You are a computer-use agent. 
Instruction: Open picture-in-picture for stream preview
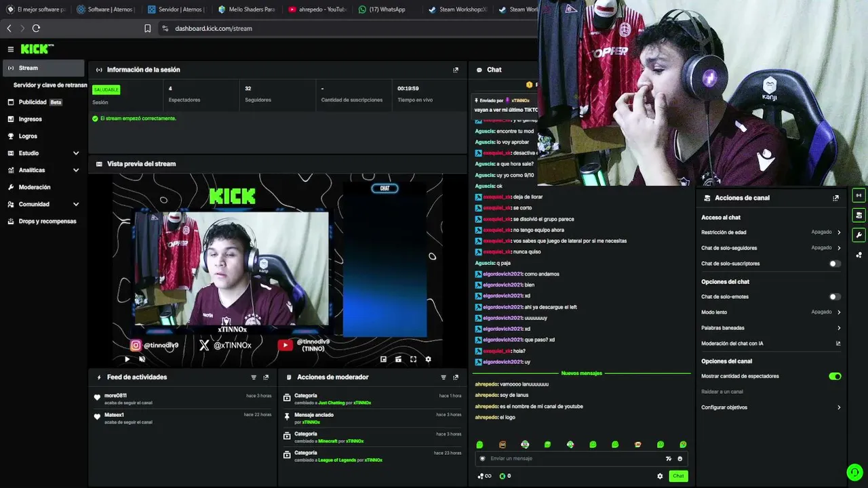[x=383, y=359]
